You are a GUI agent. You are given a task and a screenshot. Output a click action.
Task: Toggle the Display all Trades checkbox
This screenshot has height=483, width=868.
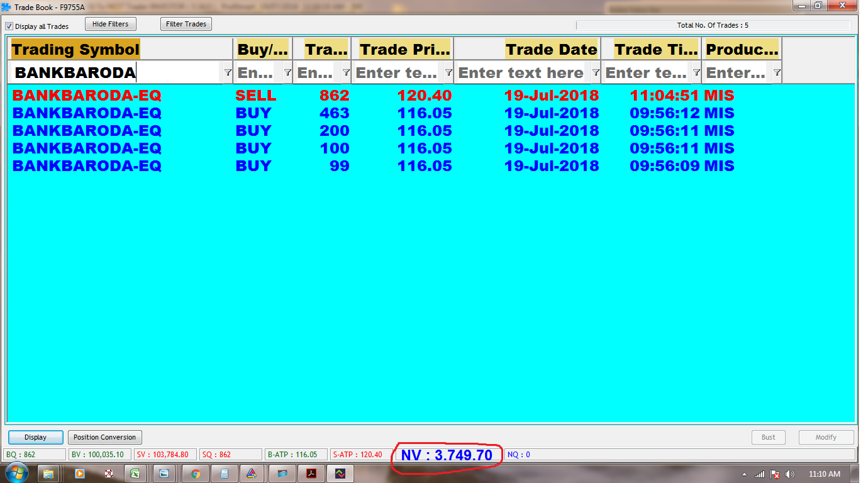click(x=9, y=26)
